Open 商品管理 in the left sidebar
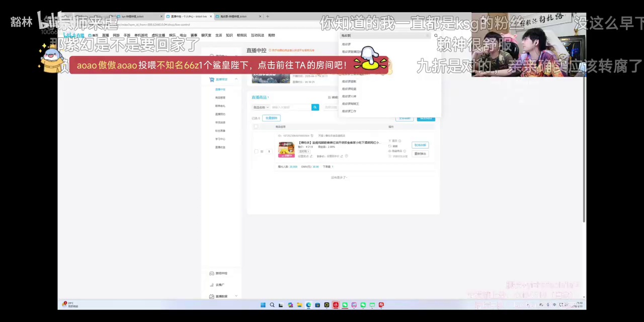This screenshot has width=644, height=322. pyautogui.click(x=220, y=98)
